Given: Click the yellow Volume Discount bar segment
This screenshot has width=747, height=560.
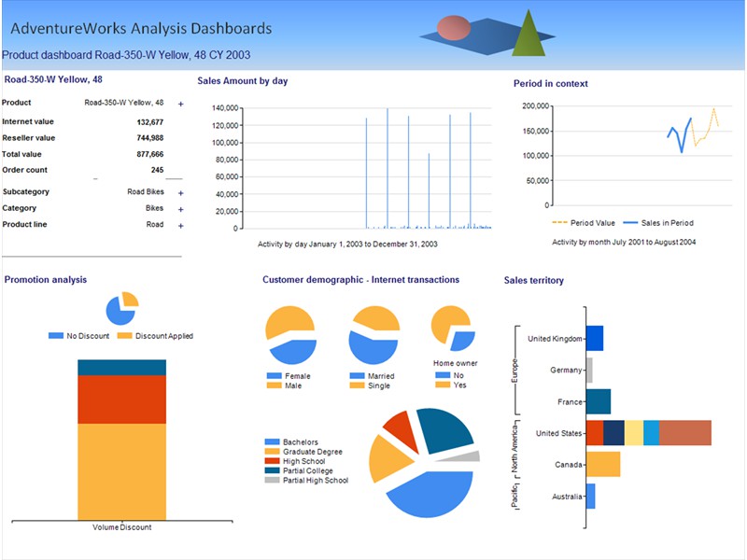Looking at the screenshot, I should [122, 471].
